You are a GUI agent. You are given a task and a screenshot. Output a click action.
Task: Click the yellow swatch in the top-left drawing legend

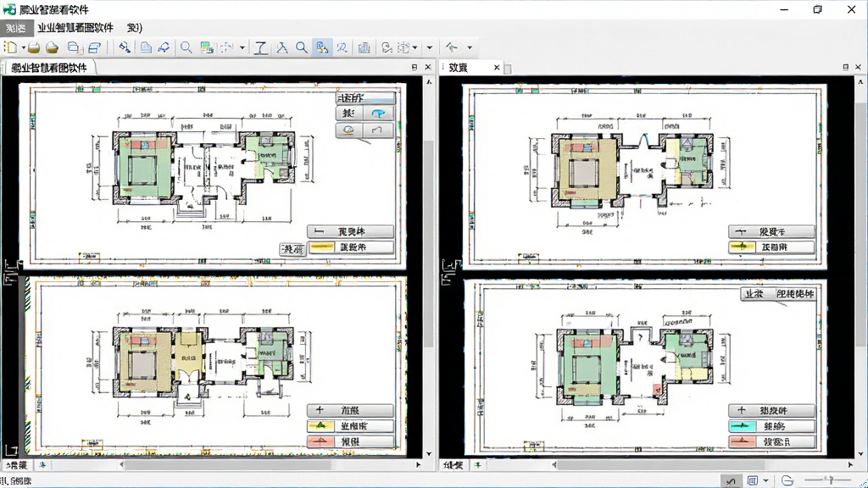pos(321,247)
